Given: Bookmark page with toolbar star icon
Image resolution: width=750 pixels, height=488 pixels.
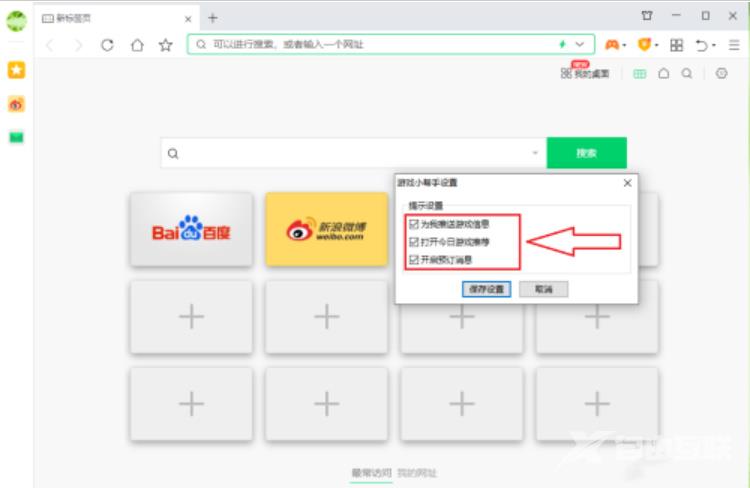Looking at the screenshot, I should [x=165, y=45].
